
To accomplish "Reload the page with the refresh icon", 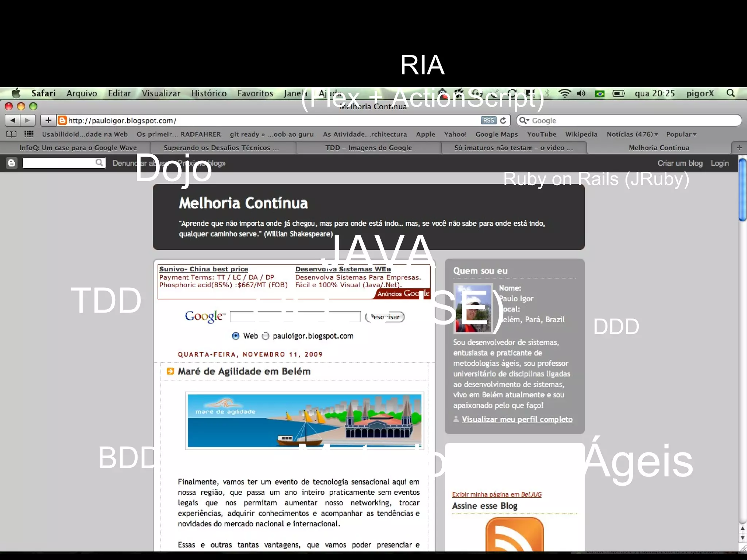I will coord(503,120).
